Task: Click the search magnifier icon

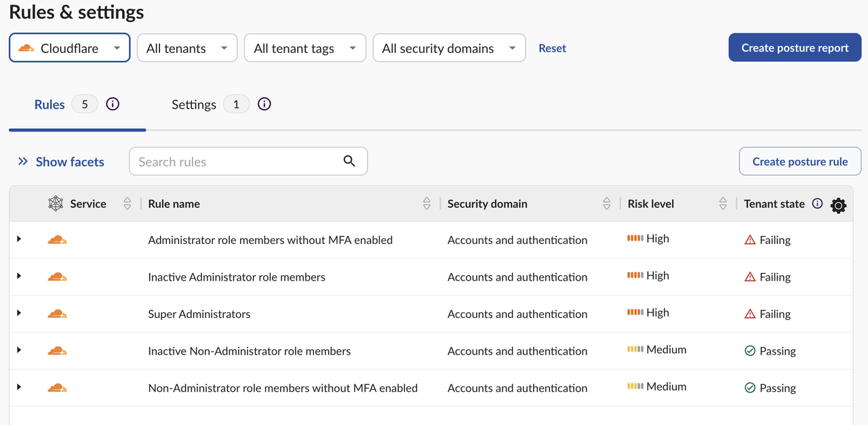Action: (x=349, y=161)
